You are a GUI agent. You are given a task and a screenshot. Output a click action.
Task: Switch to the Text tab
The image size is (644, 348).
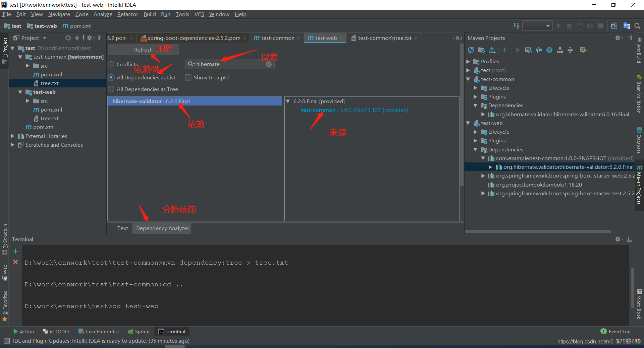[122, 228]
